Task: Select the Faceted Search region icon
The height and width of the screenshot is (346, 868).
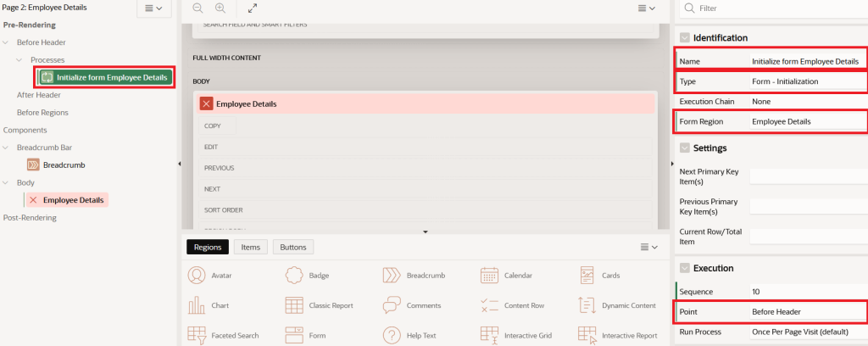Action: click(197, 335)
